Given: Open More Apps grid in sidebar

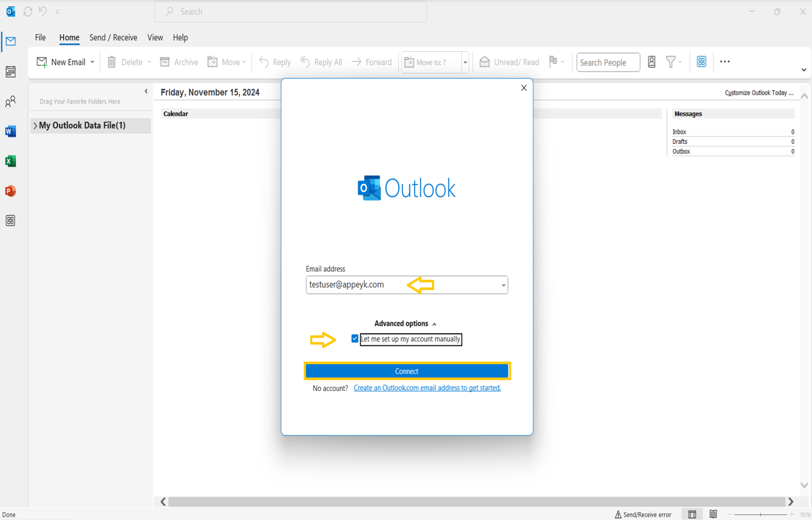Looking at the screenshot, I should (11, 221).
